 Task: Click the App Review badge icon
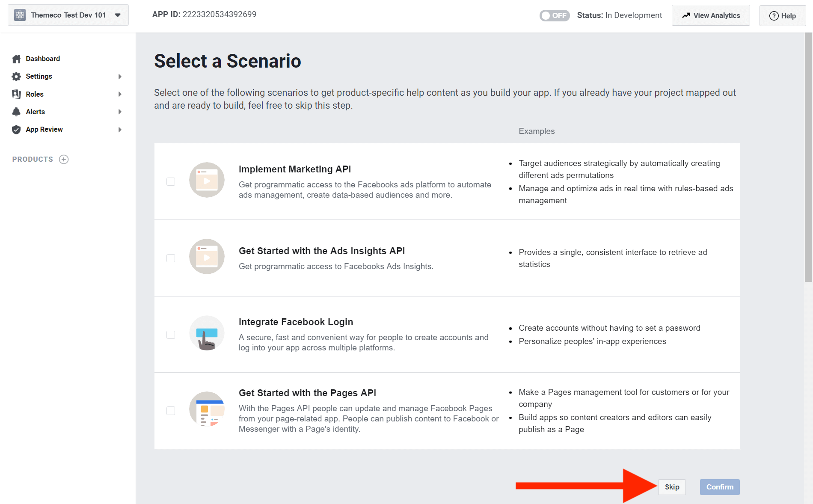[16, 129]
